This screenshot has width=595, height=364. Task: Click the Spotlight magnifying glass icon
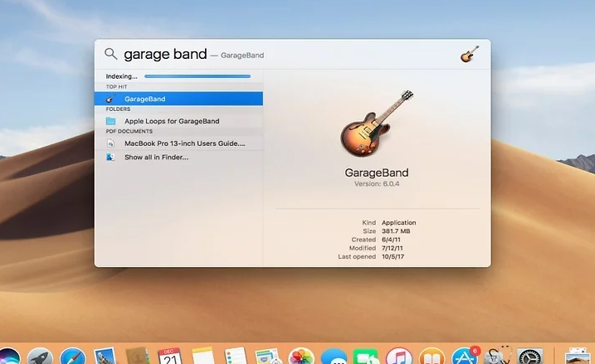(111, 54)
